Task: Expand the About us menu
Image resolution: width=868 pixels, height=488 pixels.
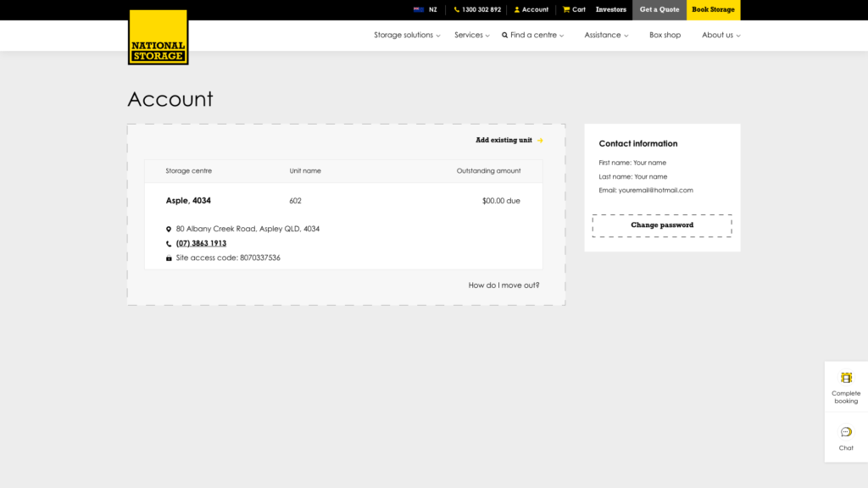Action: (721, 36)
